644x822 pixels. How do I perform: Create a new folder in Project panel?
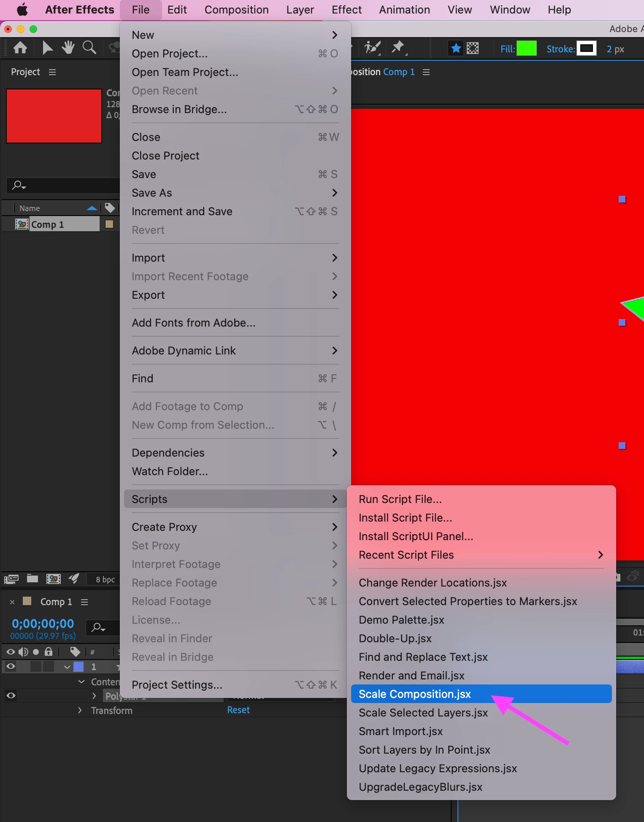pos(32,579)
